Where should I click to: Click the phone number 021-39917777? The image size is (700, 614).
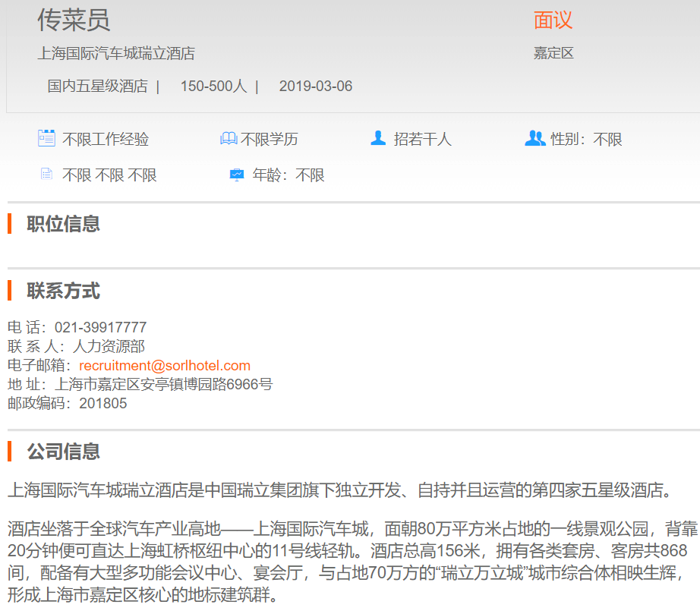[100, 328]
